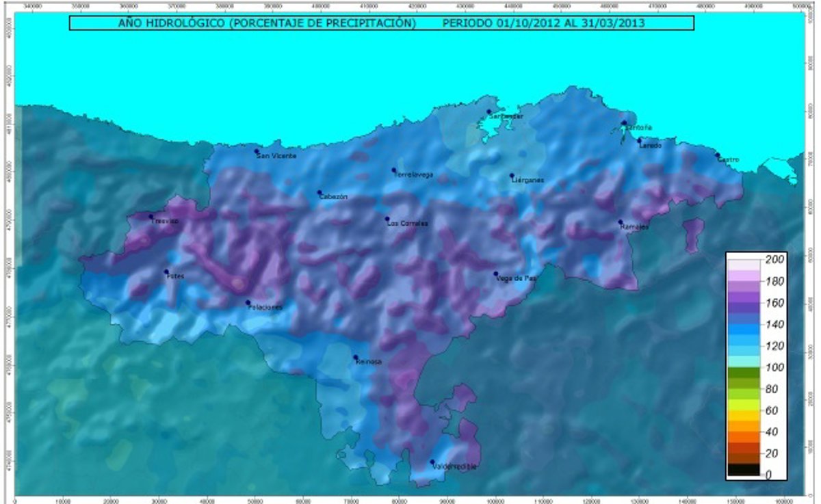Select the Valderredible marker dot
The height and width of the screenshot is (504, 821).
pyautogui.click(x=432, y=462)
